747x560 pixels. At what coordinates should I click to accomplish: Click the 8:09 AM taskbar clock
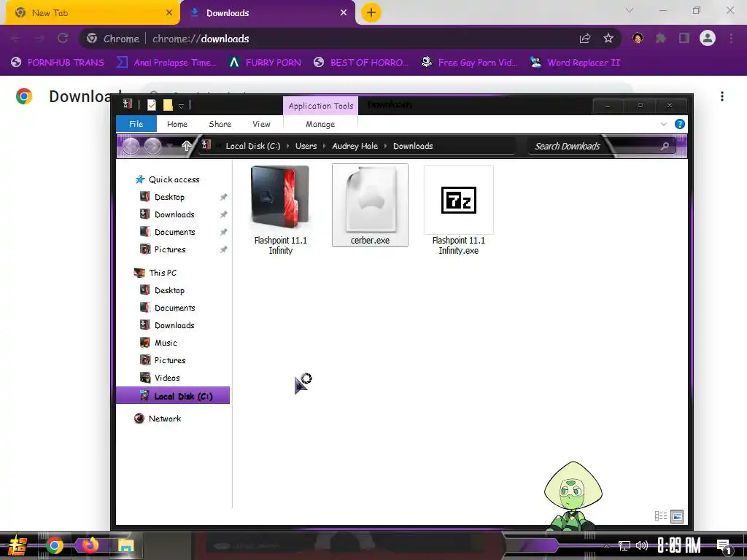pyautogui.click(x=679, y=545)
